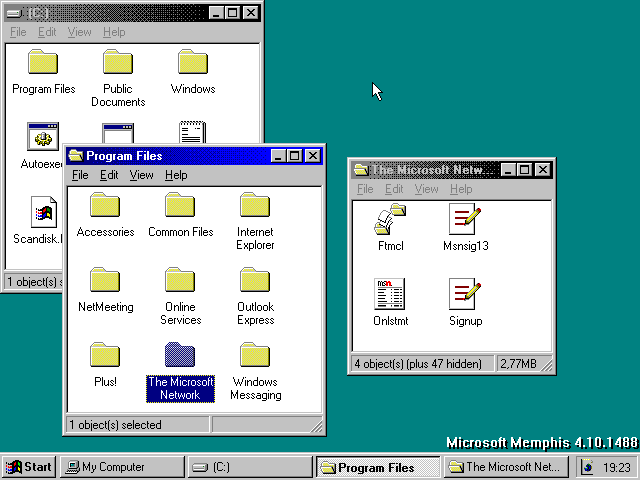Select the Signup document icon

(465, 294)
